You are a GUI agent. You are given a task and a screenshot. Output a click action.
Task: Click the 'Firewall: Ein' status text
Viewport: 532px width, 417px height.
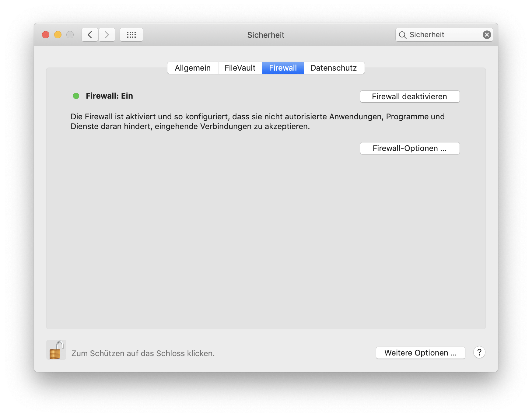109,96
